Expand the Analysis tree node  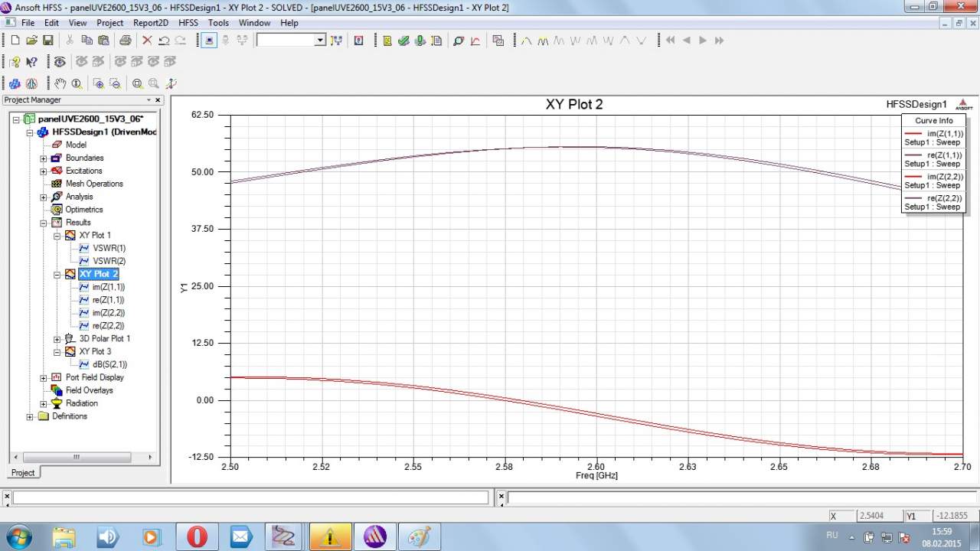pos(44,197)
